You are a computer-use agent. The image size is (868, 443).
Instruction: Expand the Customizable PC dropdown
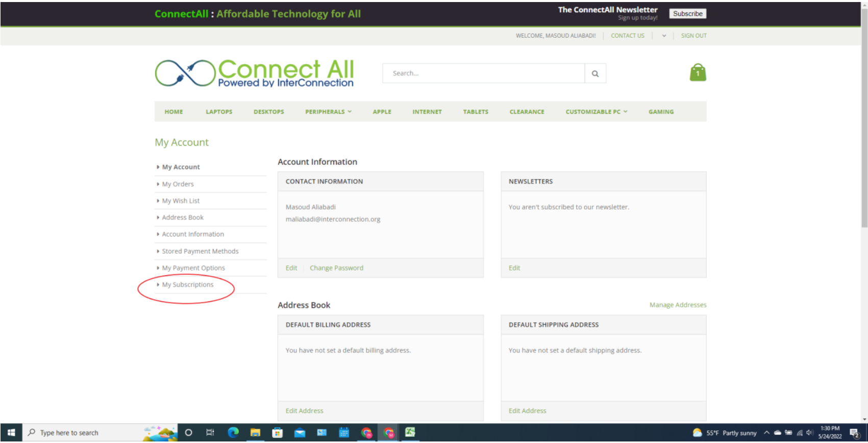click(596, 112)
